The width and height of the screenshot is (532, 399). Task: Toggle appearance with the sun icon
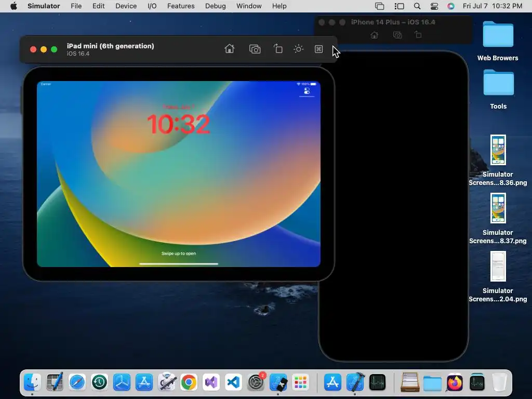[x=298, y=49]
